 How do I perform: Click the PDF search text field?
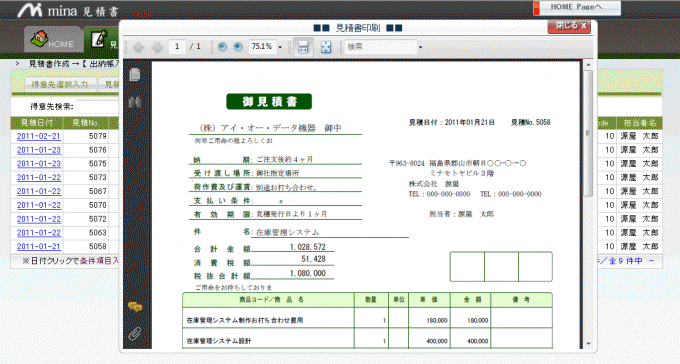(x=381, y=47)
